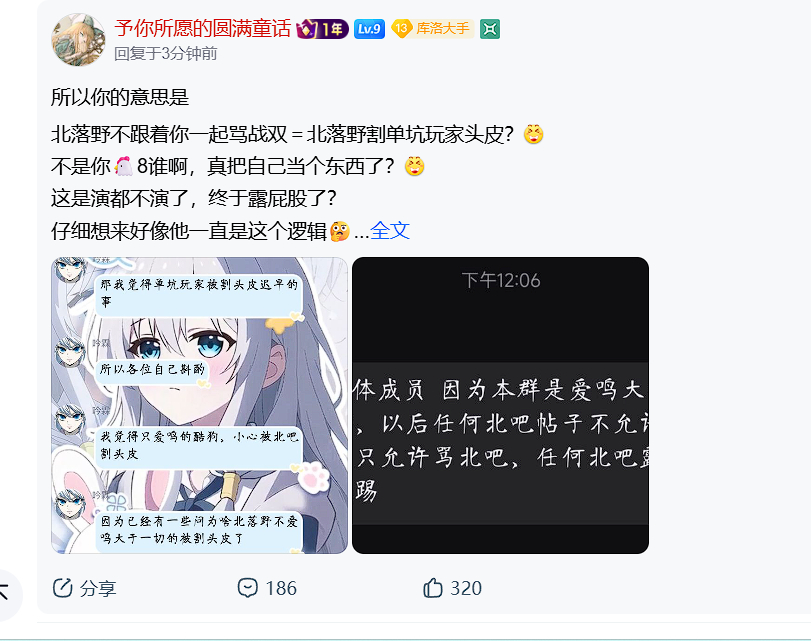Expand full post via 全文 link
The image size is (811, 641).
[x=390, y=231]
